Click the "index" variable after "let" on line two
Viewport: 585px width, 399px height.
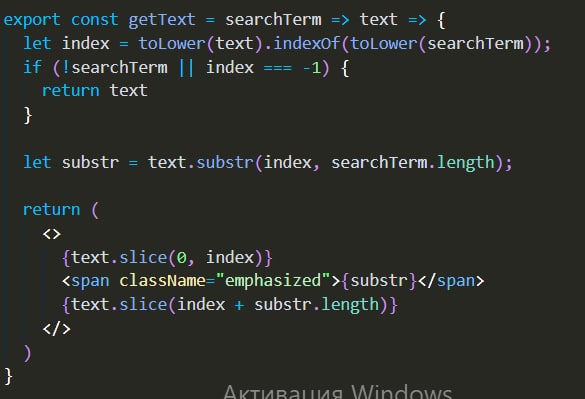(86, 43)
